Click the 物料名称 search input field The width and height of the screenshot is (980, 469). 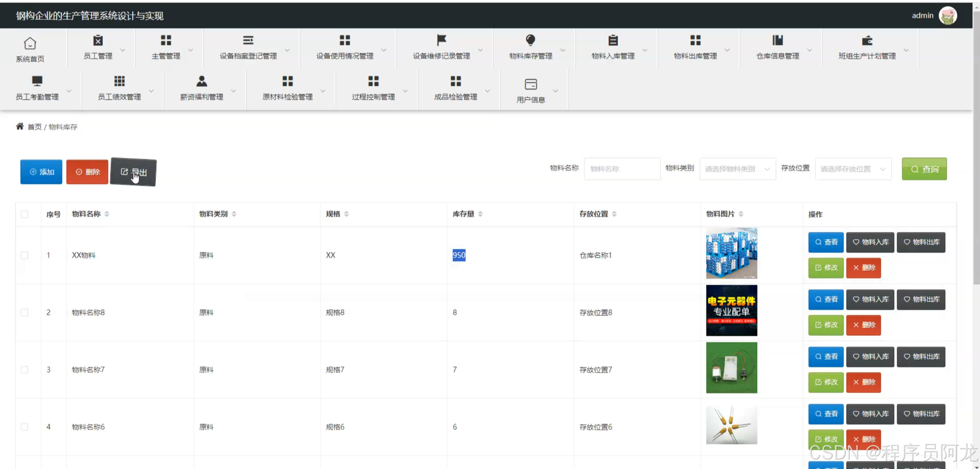coord(622,169)
